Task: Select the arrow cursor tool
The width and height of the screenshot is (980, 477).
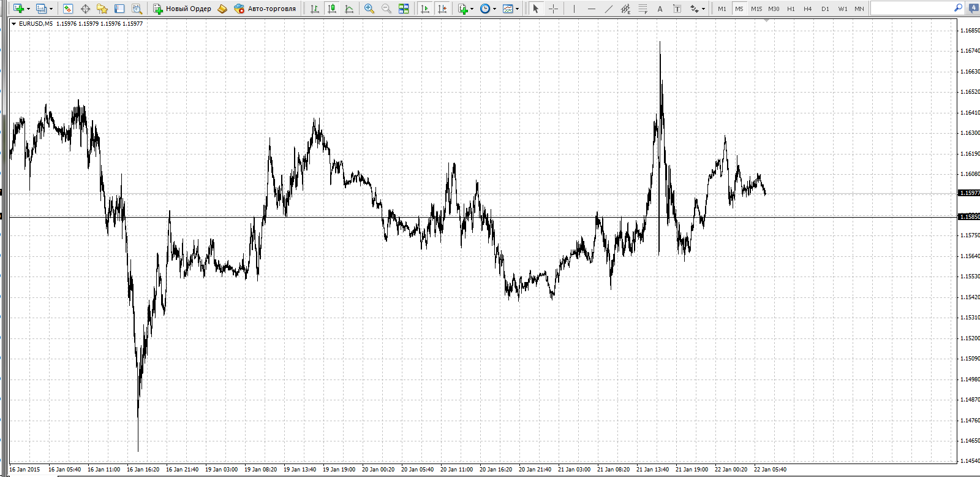Action: pos(536,9)
